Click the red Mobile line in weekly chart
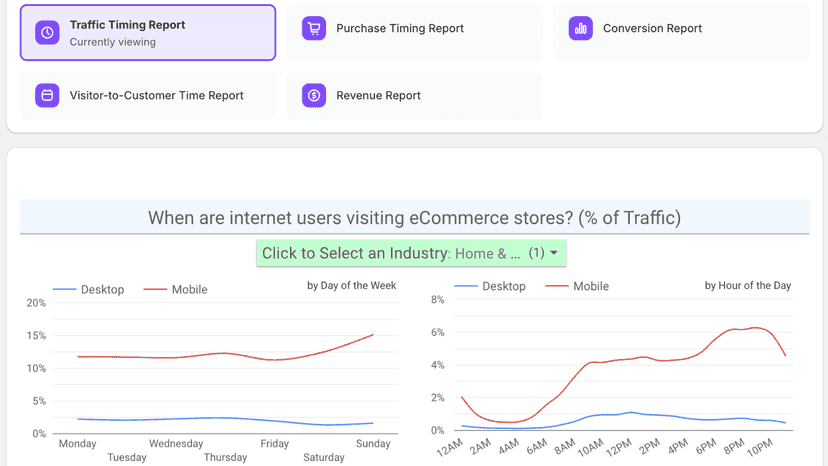Image resolution: width=828 pixels, height=466 pixels. [225, 353]
